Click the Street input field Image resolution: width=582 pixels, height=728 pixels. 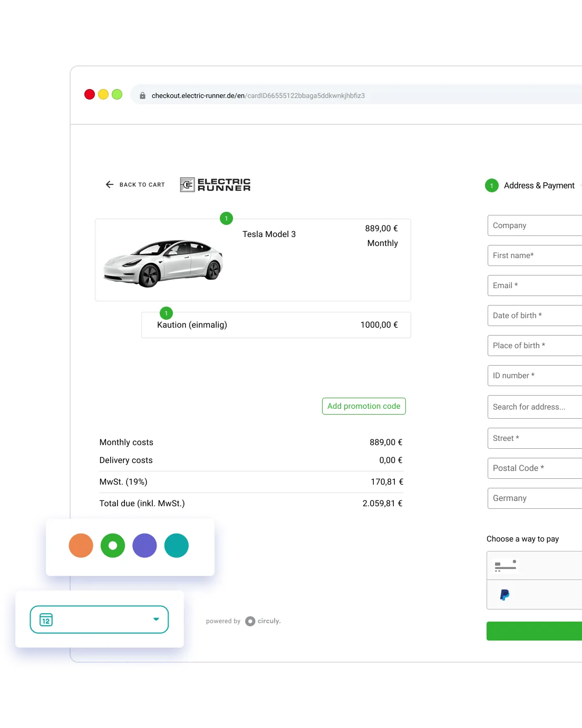(x=535, y=438)
